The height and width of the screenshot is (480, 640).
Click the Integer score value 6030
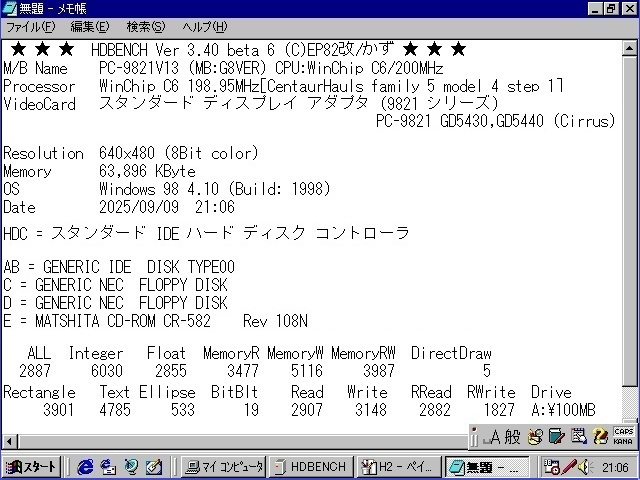point(107,371)
